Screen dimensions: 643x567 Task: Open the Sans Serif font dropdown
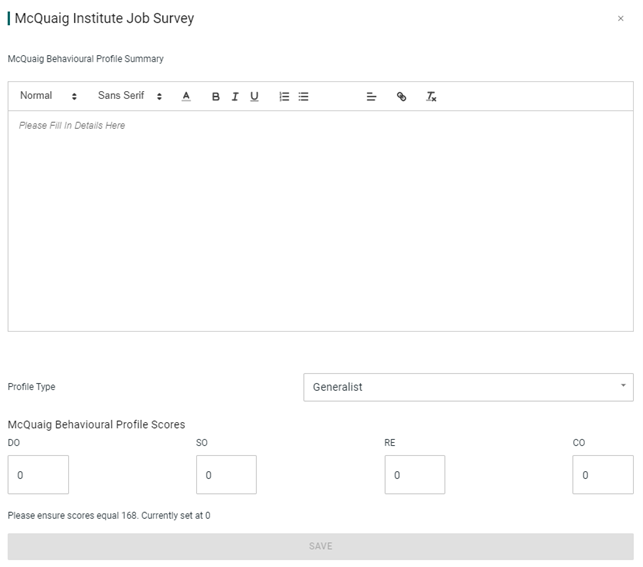pos(130,96)
